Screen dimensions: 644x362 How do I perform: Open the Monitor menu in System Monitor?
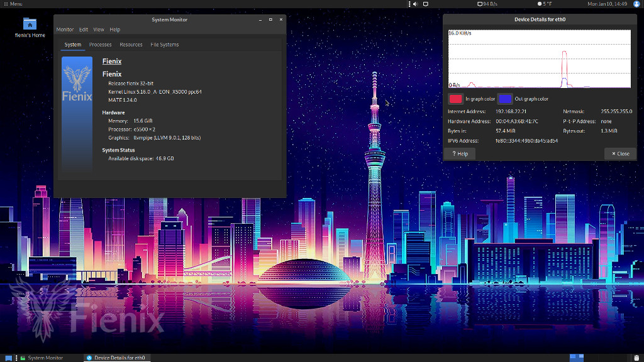tap(65, 30)
